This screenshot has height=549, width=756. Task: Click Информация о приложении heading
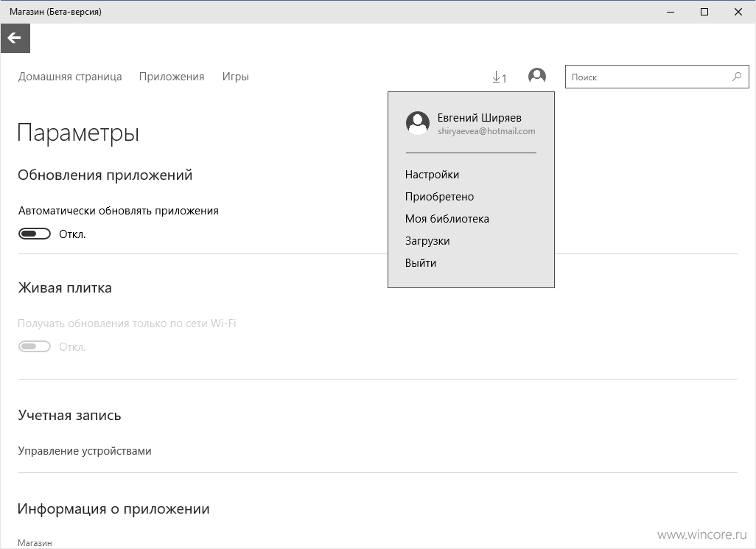[113, 509]
